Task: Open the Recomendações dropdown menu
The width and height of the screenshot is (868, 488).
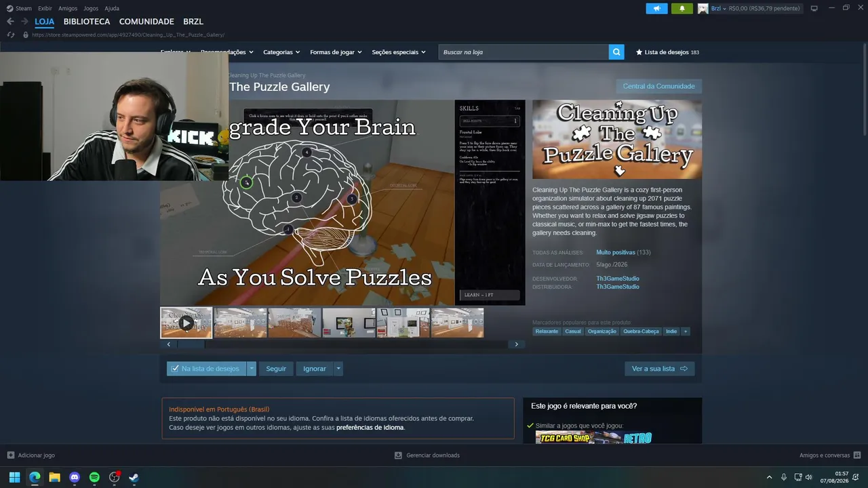Action: click(x=226, y=52)
